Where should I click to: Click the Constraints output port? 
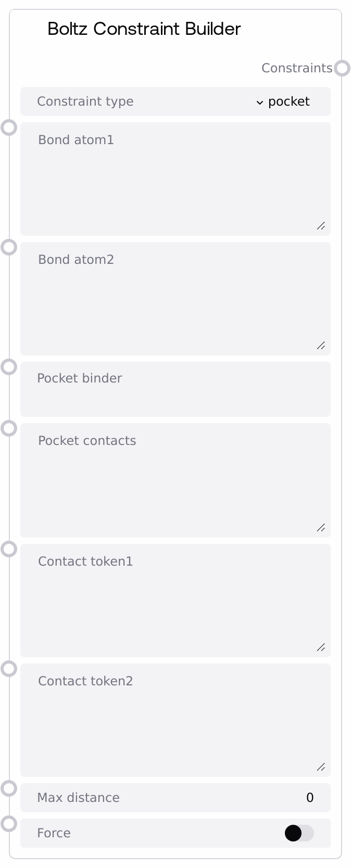tap(342, 68)
